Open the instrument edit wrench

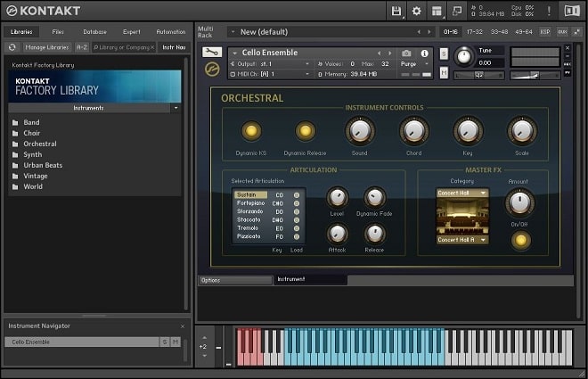(212, 52)
